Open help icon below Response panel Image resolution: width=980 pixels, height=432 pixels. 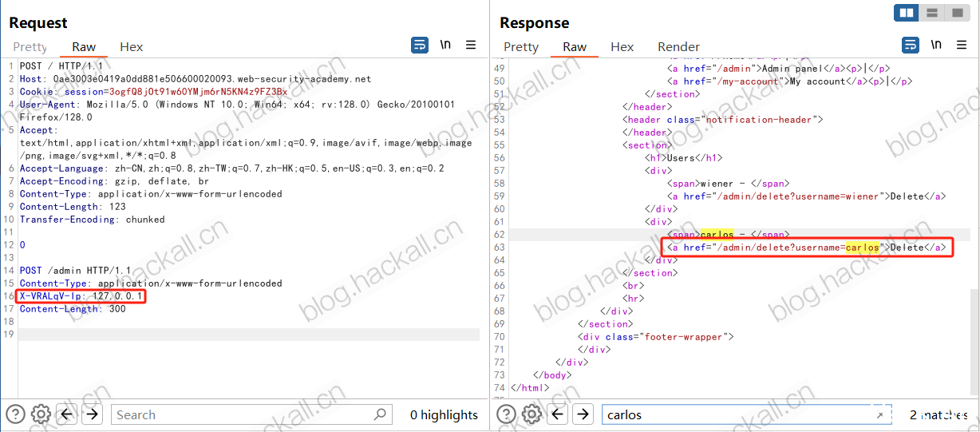(x=506, y=414)
